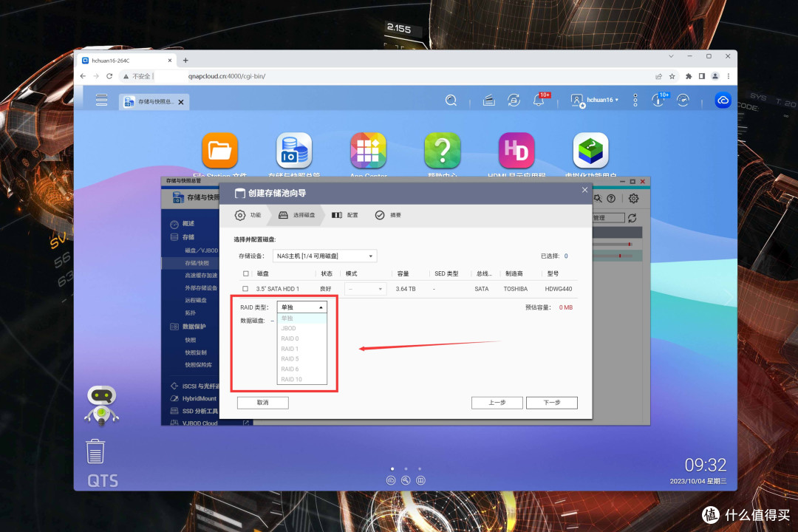
Task: Launch App Center from the desktop
Action: (368, 150)
